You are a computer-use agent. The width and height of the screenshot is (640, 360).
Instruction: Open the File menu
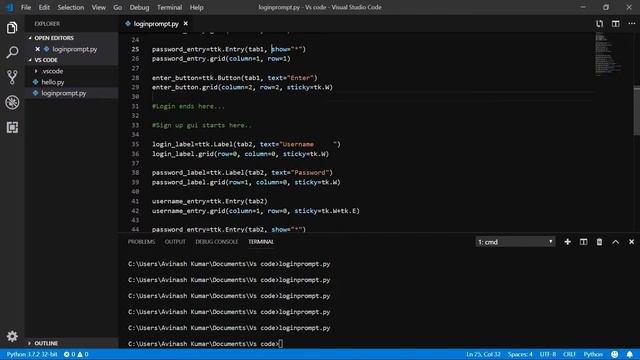[x=26, y=7]
